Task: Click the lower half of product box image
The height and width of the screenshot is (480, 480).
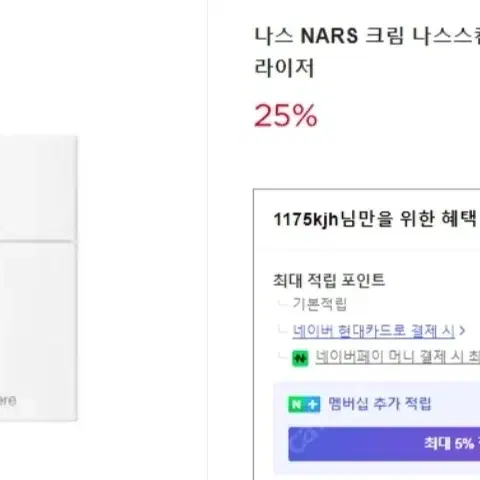Action: pyautogui.click(x=38, y=332)
